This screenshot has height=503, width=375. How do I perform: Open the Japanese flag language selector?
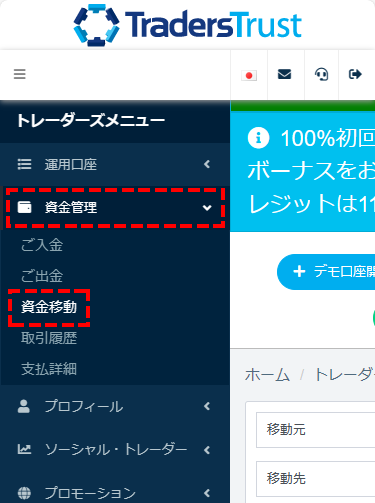point(249,76)
